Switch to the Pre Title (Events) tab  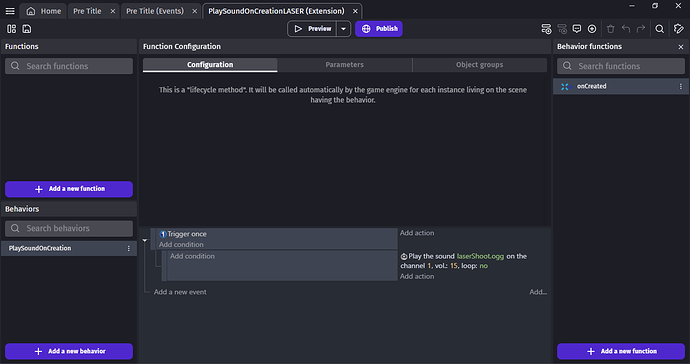(155, 11)
